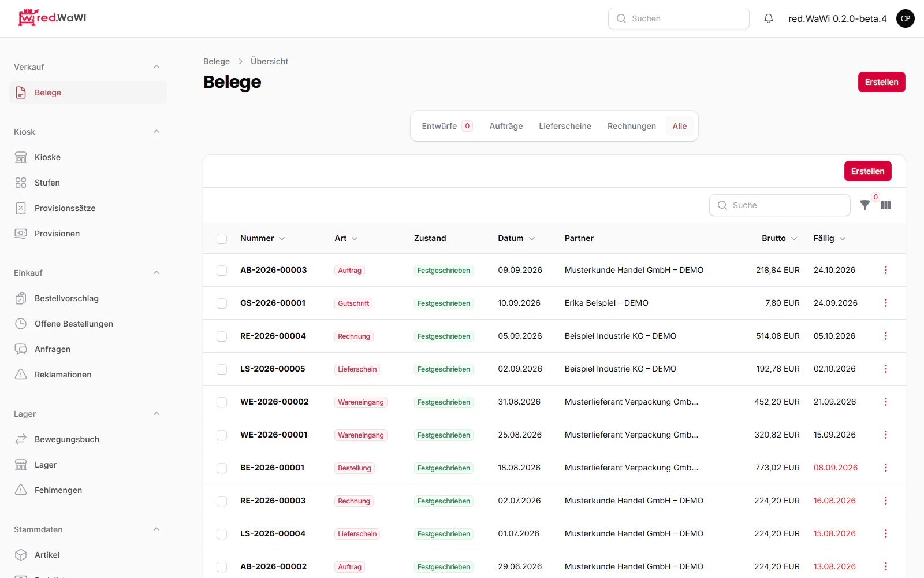Open Provisionen in the sidebar
Image resolution: width=924 pixels, height=578 pixels.
click(x=88, y=234)
